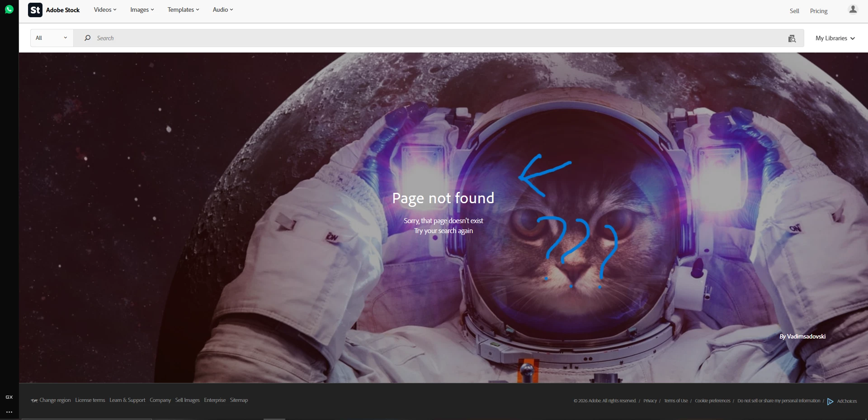Open WhatsApp from the browser sidebar

click(9, 9)
